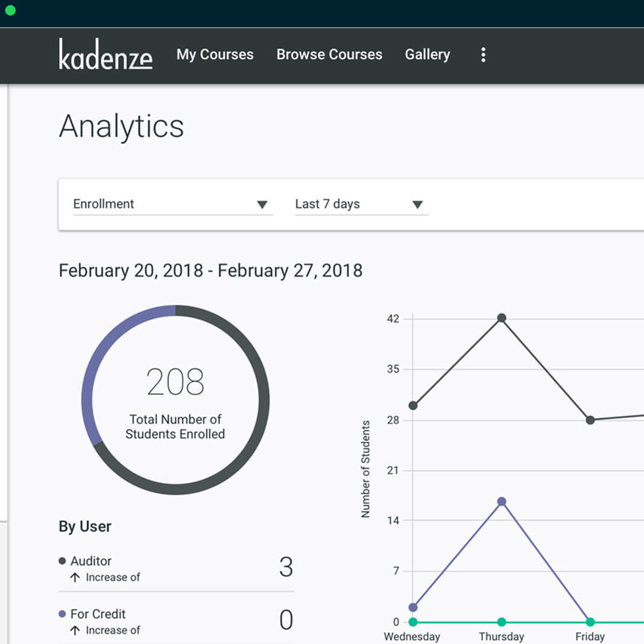Click the Kadenze logo
Screen dimensions: 644x644
(105, 55)
